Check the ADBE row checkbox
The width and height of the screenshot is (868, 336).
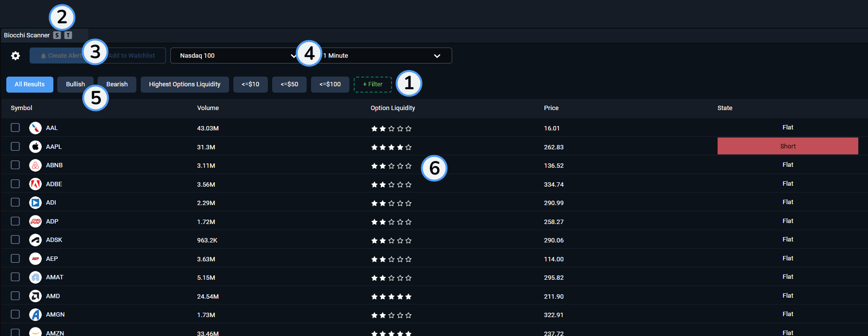pos(16,184)
